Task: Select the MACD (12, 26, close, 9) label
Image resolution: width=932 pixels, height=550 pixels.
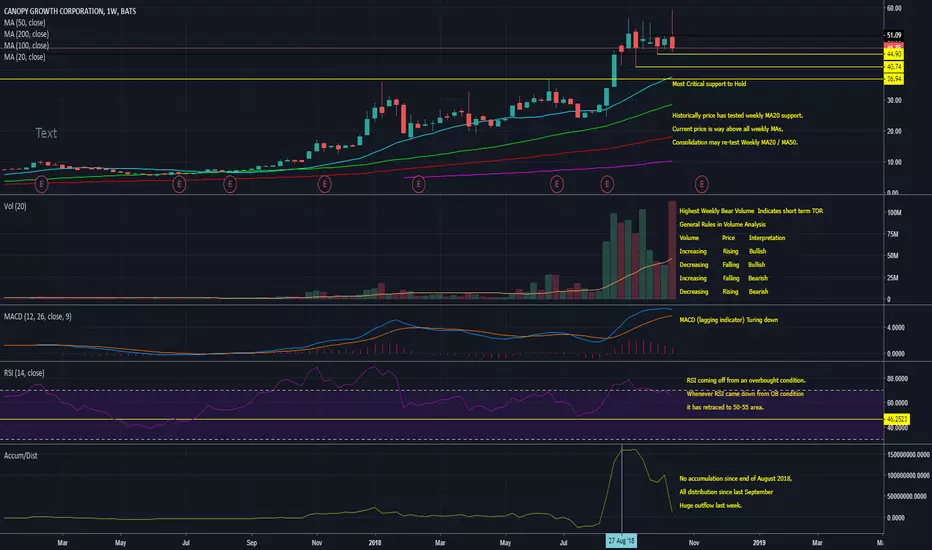Action: (37, 317)
